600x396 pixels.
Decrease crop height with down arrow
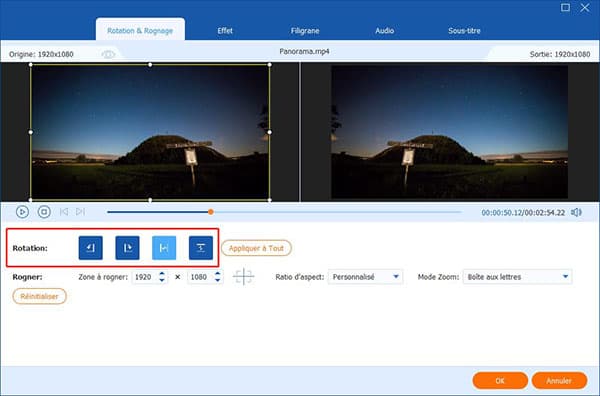coord(217,280)
